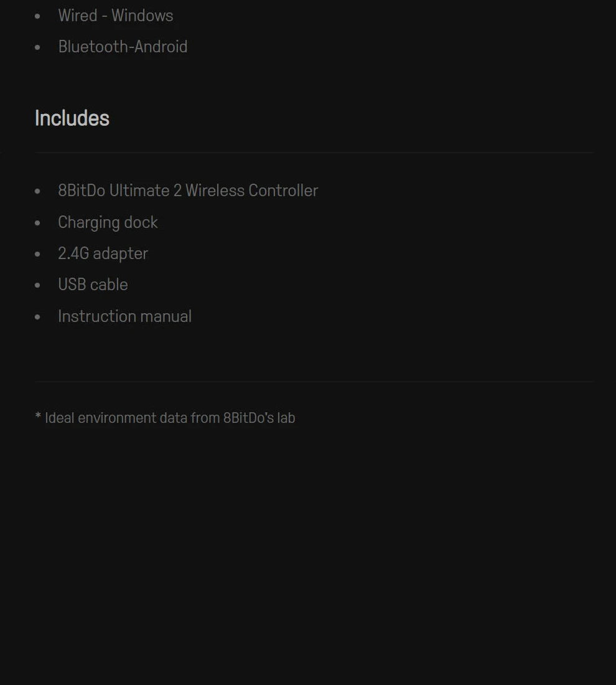Click the "Bluetooth-Android" list item

coord(123,47)
